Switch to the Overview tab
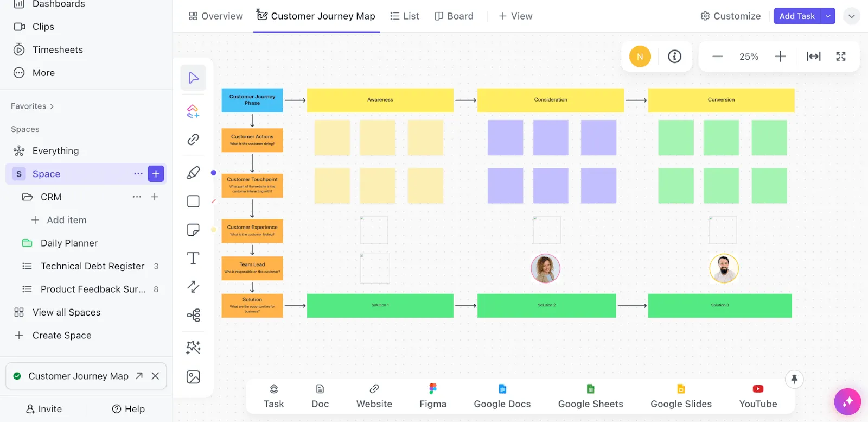 click(216, 16)
